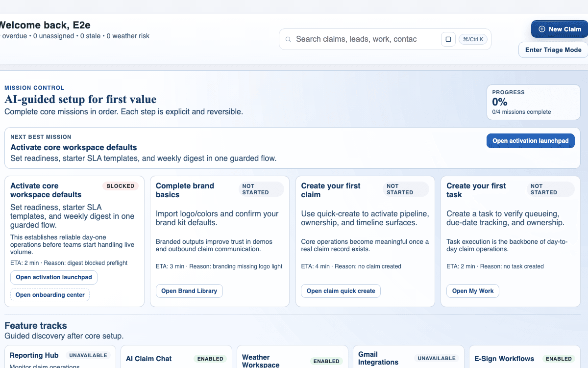Click the BLOCKED status badge
Screen dimensions: 588x368
[x=121, y=186]
